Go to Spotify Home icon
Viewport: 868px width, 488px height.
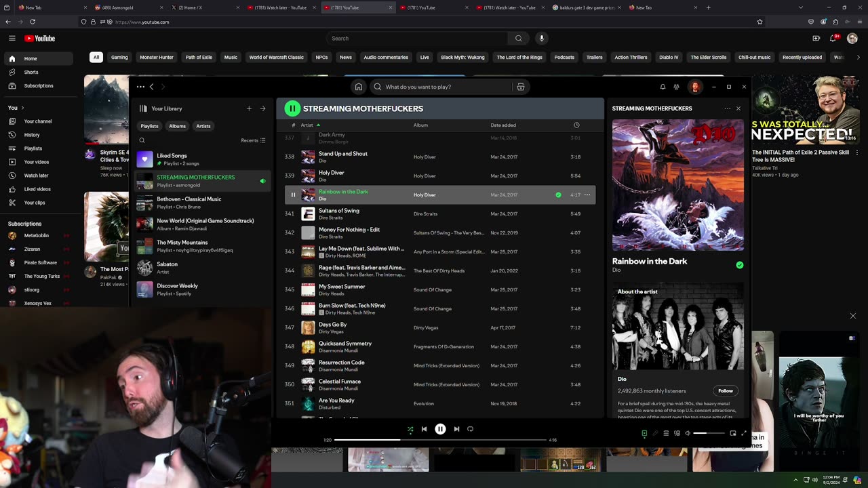point(358,87)
